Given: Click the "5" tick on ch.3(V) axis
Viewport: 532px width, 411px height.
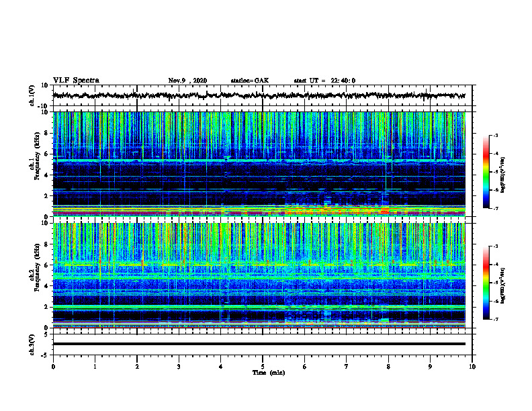Looking at the screenshot, I should click(46, 334).
